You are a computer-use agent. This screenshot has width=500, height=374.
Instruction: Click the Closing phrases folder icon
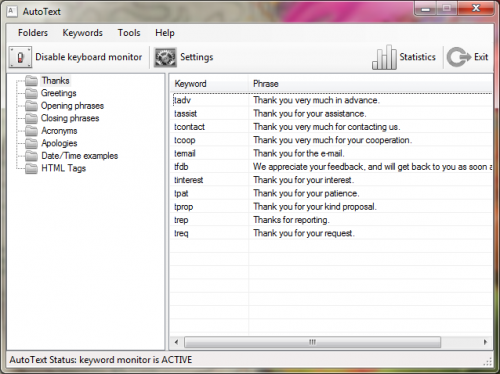pyautogui.click(x=32, y=118)
